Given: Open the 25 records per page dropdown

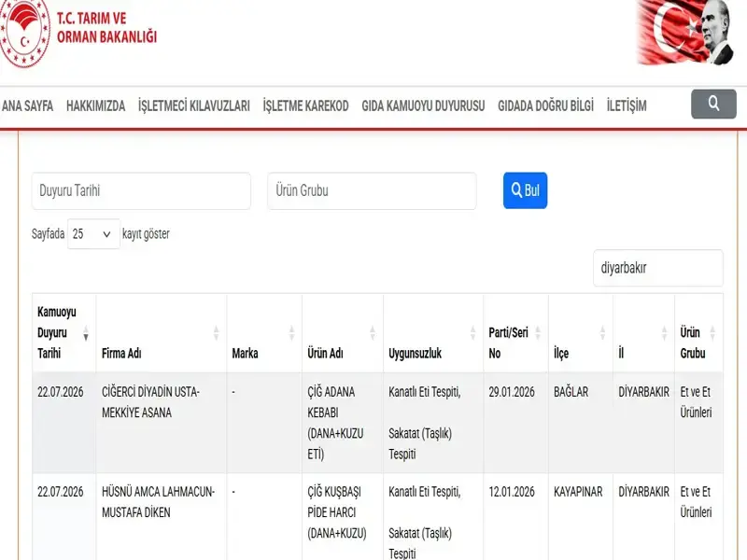Looking at the screenshot, I should (93, 234).
